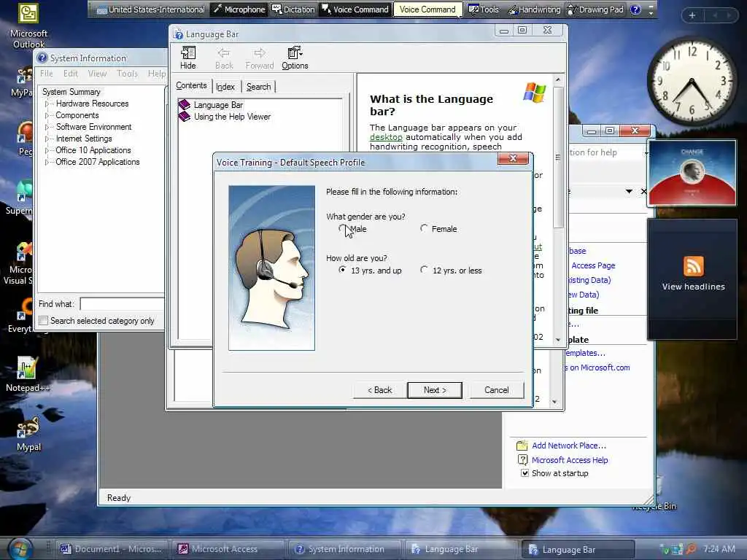Open the Language Bar book topic
This screenshot has width=747, height=560.
click(x=218, y=105)
